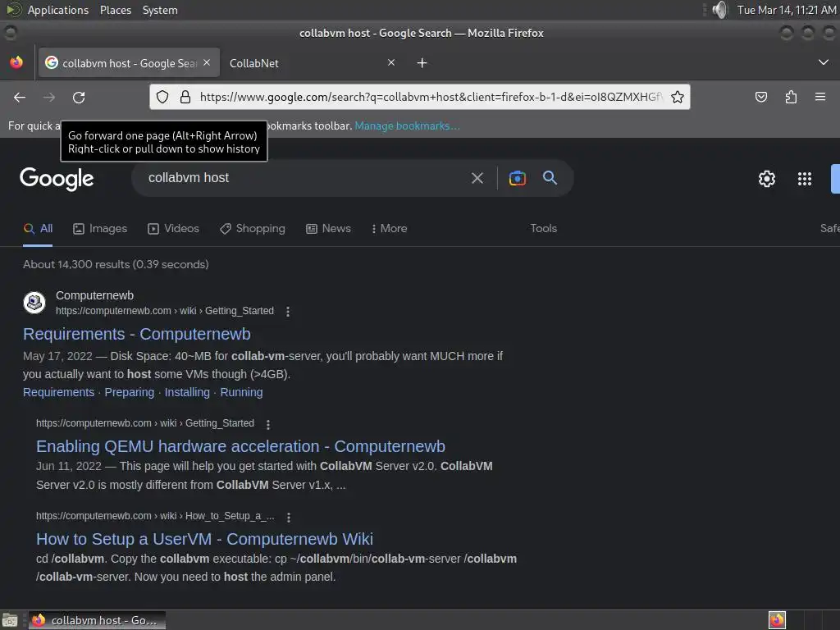
Task: Submit search with magnifier icon
Action: 550,177
